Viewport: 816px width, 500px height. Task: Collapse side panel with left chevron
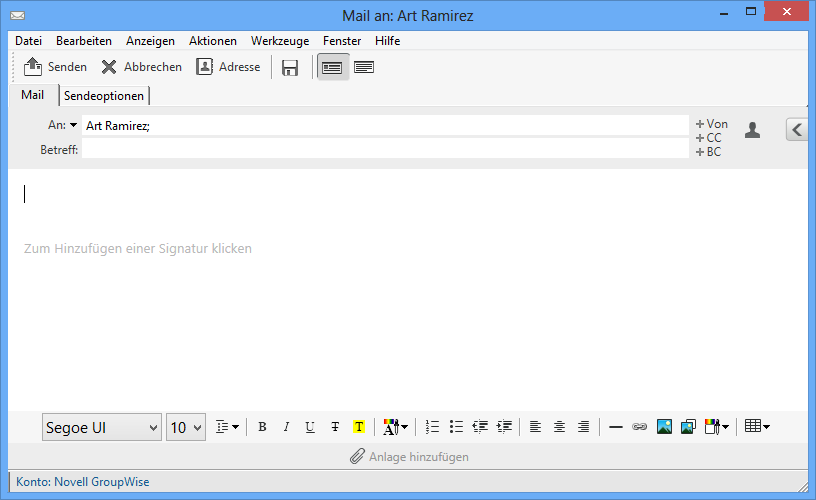pos(797,130)
